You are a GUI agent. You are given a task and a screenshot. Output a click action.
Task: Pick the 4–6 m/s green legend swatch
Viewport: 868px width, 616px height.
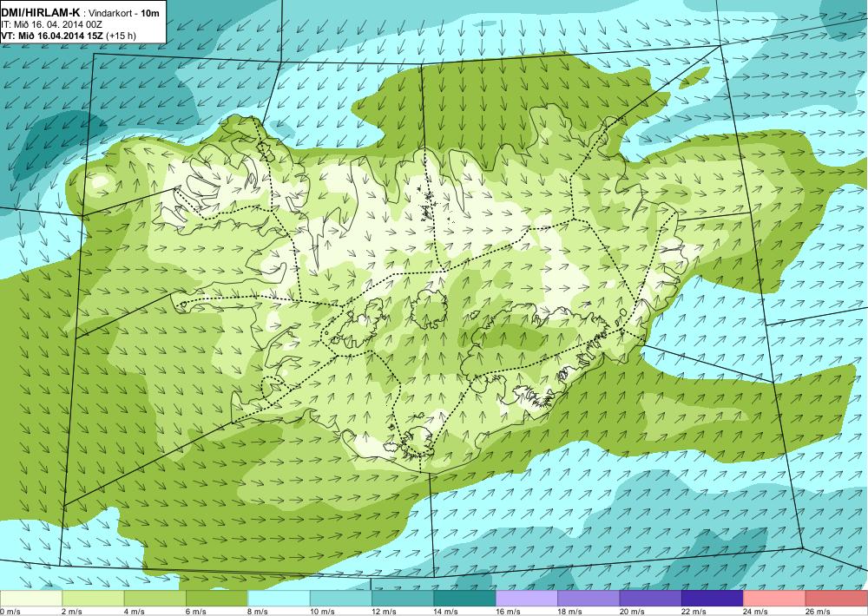[x=155, y=599]
